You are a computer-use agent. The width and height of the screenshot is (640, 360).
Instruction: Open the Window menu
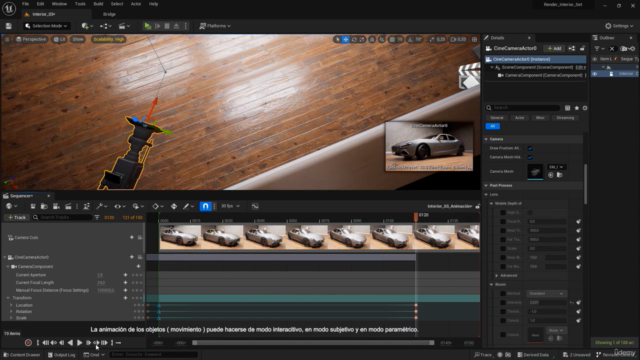tap(59, 4)
